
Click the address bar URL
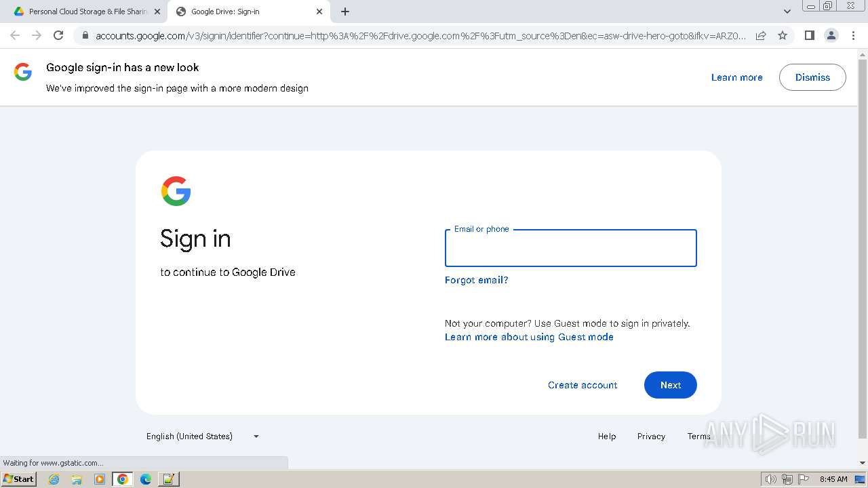pos(420,35)
